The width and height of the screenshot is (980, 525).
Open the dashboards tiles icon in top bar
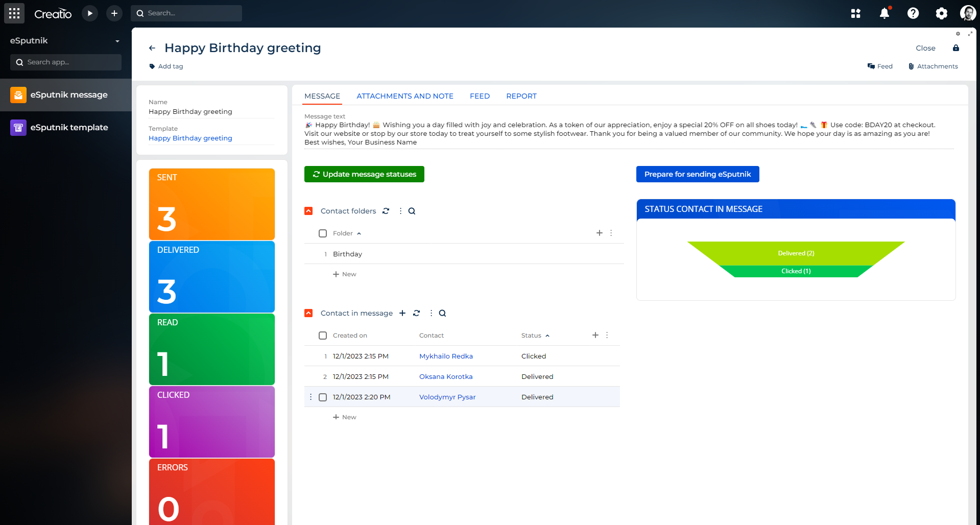click(x=856, y=13)
